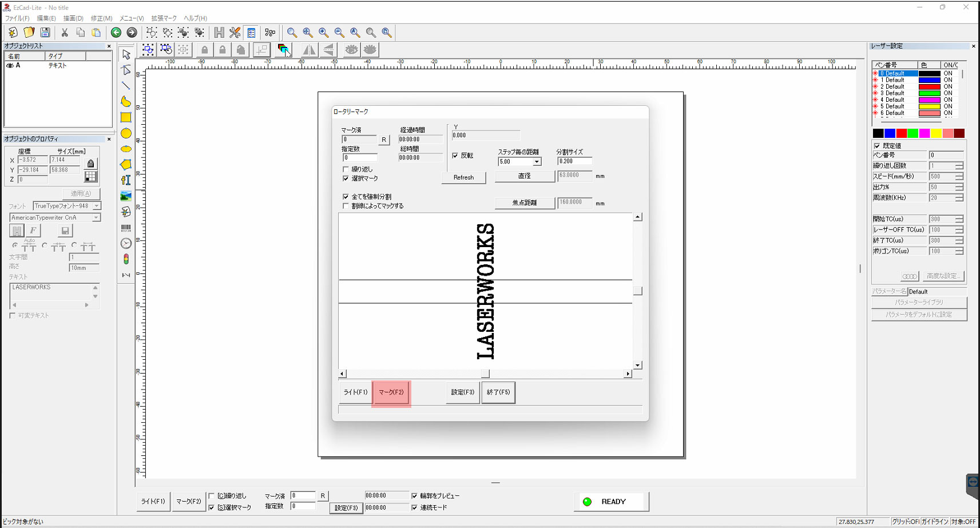The image size is (980, 528).
Task: Open ヘルプ(H) menu
Action: point(195,18)
